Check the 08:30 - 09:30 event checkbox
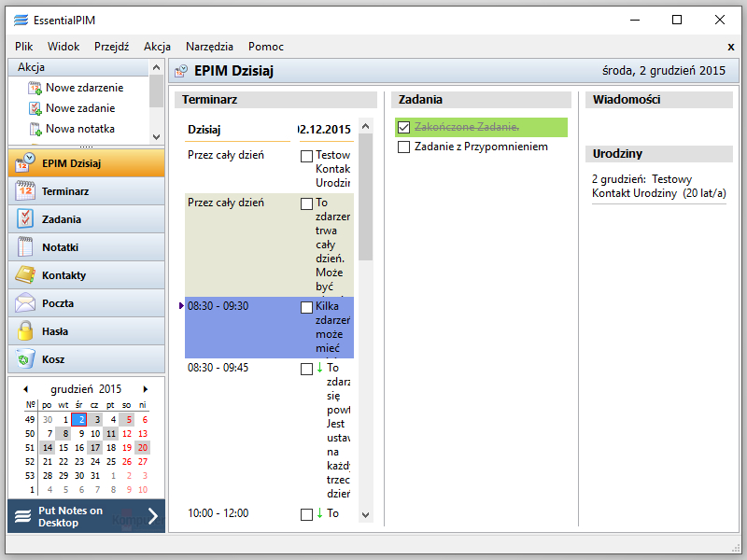 pos(307,307)
